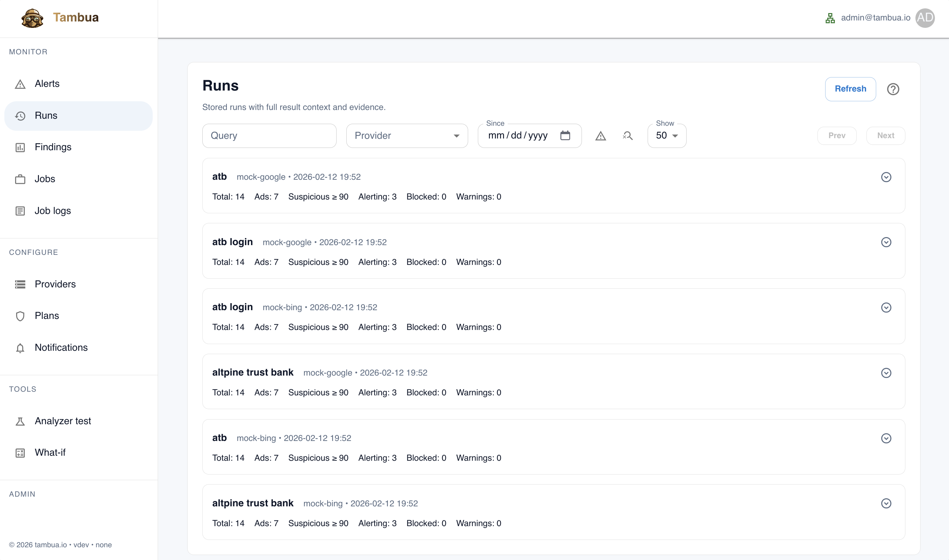Open Findings page

click(53, 147)
